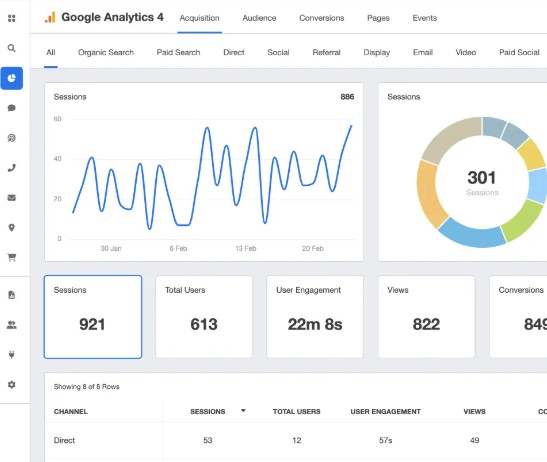This screenshot has width=547, height=462.
Task: Select the Conversions metric card
Action: [518, 317]
